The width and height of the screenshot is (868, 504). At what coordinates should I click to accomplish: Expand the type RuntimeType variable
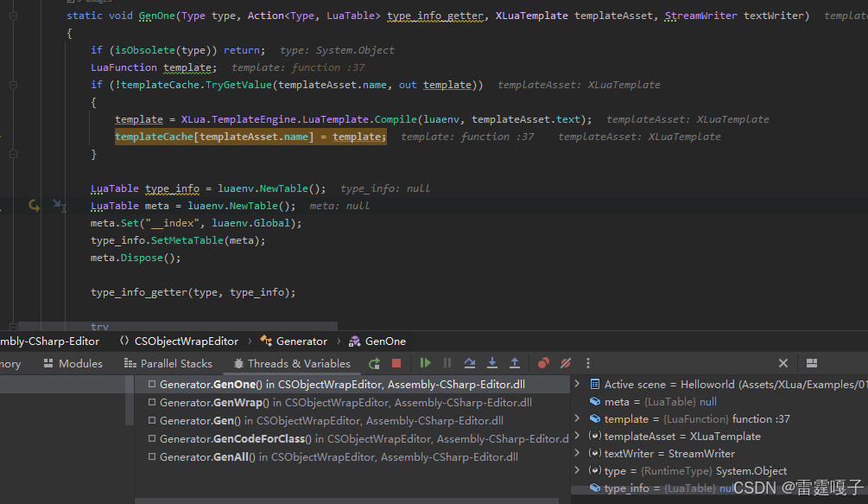tap(578, 470)
